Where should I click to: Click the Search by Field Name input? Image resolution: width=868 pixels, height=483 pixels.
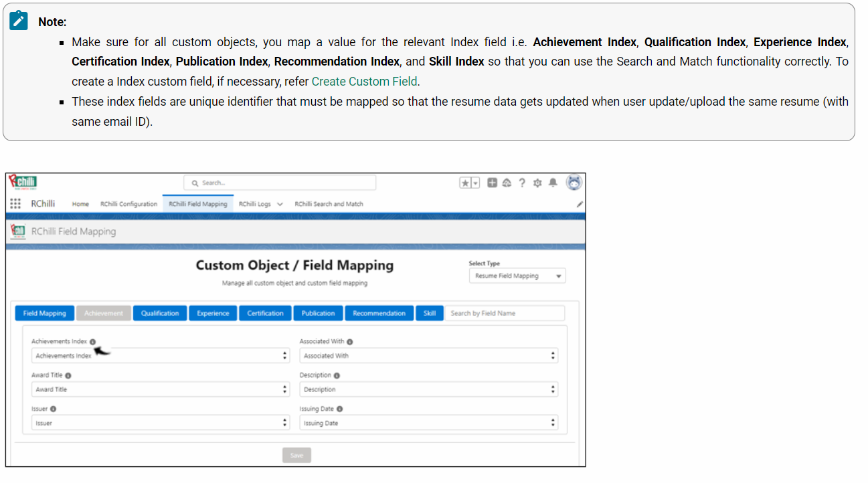click(x=505, y=313)
